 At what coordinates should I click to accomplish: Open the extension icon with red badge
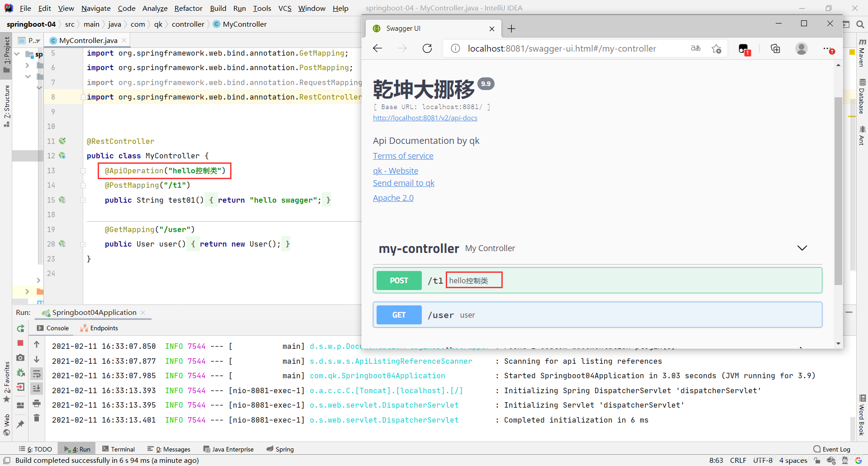click(x=744, y=49)
